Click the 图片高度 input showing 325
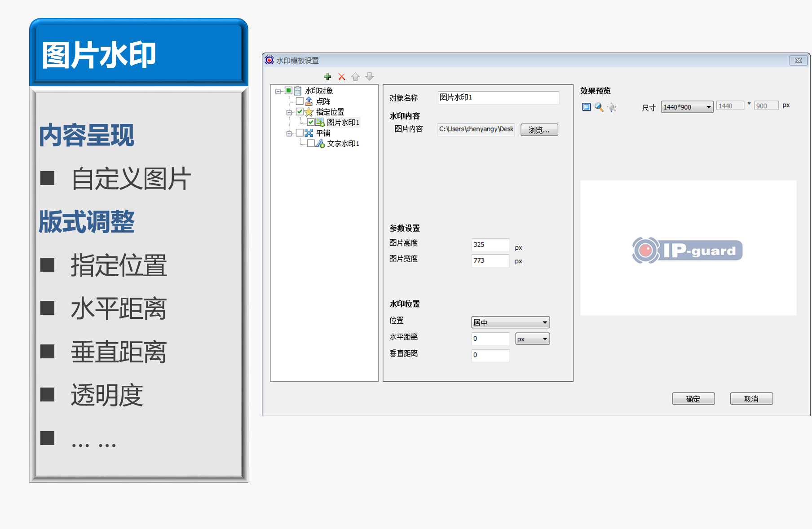This screenshot has height=529, width=812. coord(490,245)
